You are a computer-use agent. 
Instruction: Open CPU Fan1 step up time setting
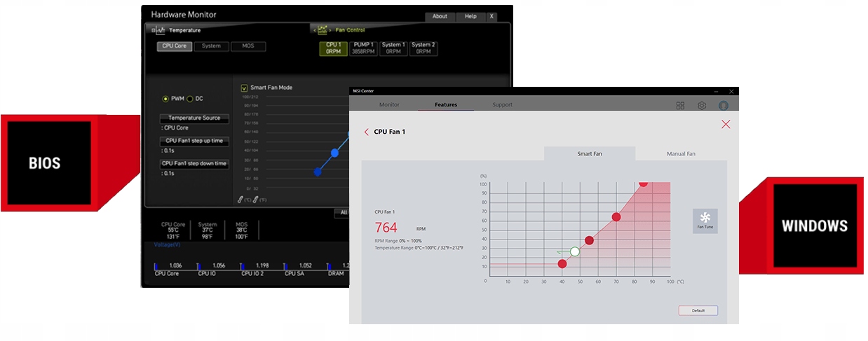click(194, 141)
